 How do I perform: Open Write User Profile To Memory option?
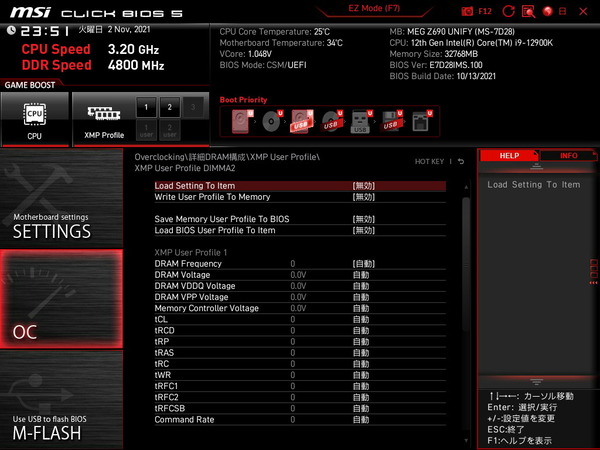(300, 197)
